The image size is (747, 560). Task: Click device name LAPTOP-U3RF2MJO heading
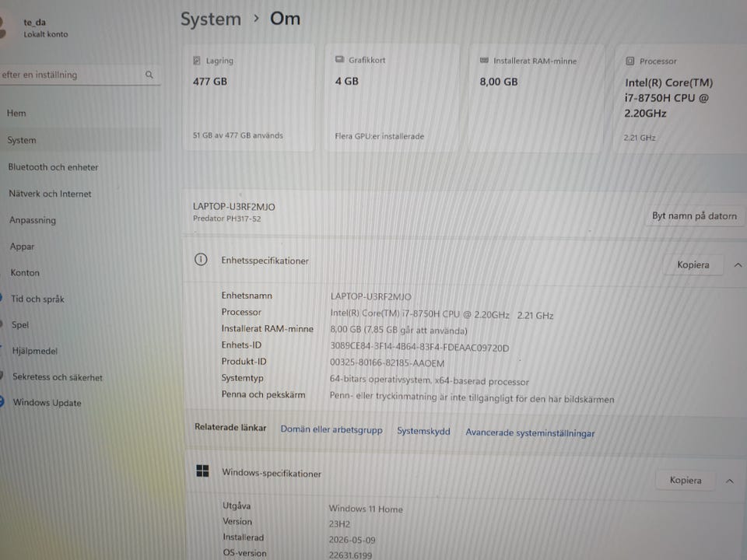coord(234,207)
